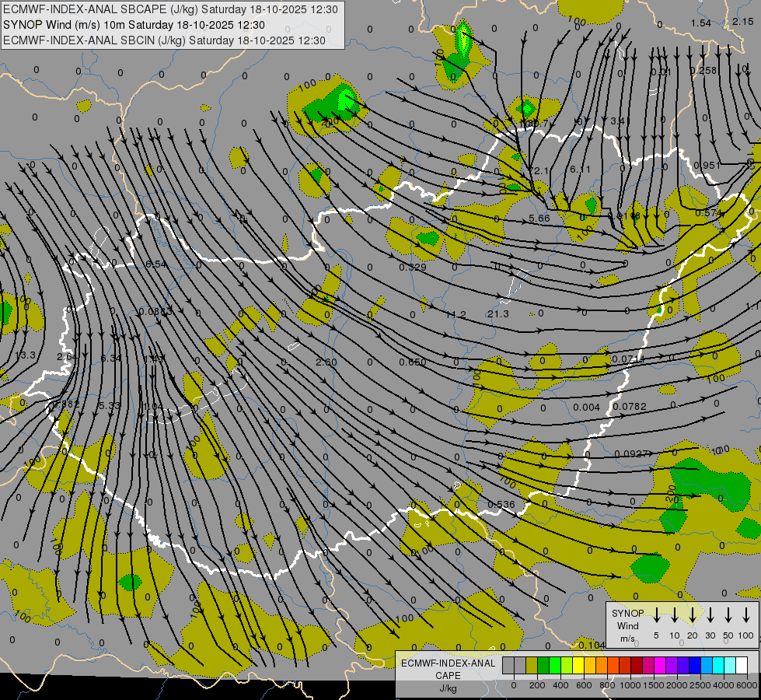The image size is (761, 700).
Task: Click the 6.34 value on the map
Action: 110,358
